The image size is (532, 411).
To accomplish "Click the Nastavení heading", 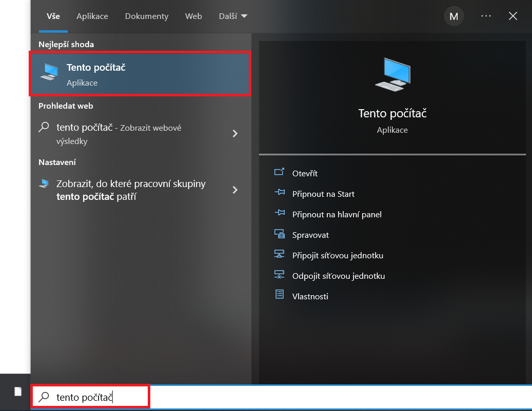I will pyautogui.click(x=57, y=162).
